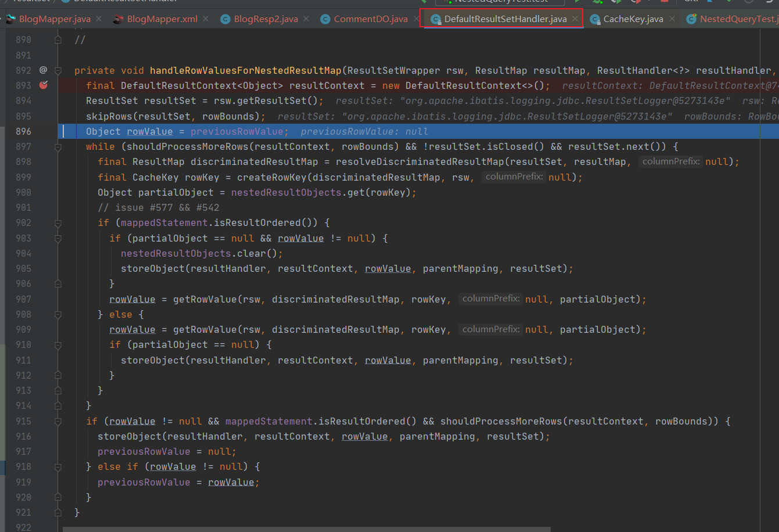Close the BlogMapper.java tab
Screen dimensions: 779x532
click(x=99, y=19)
